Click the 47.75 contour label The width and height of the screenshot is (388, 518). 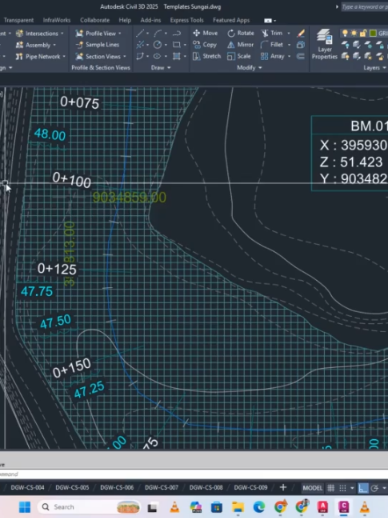coord(37,291)
